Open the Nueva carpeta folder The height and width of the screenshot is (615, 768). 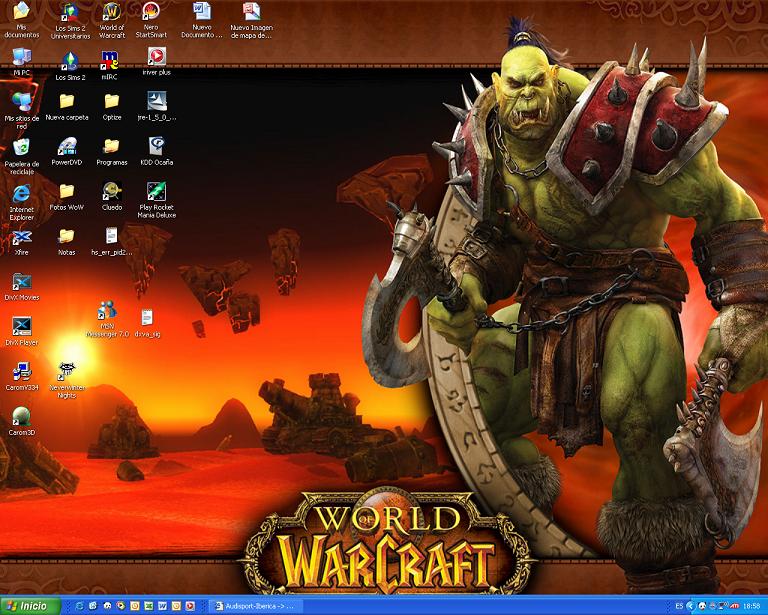coord(67,107)
